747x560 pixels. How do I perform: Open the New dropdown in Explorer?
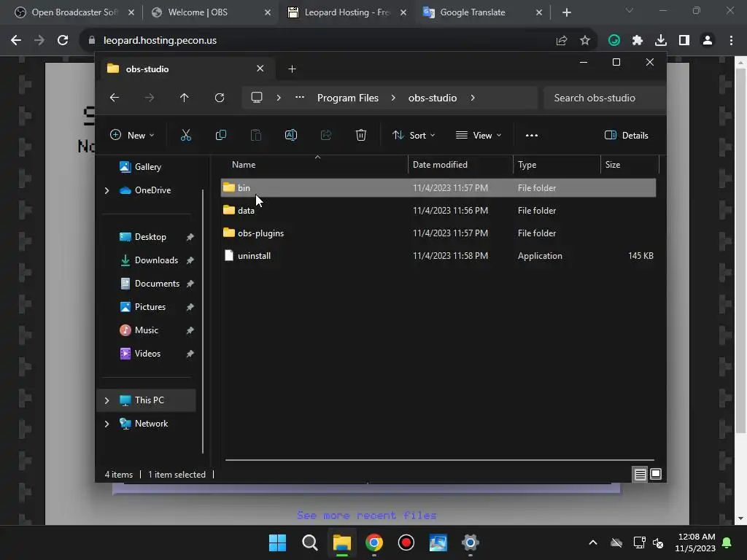[132, 135]
